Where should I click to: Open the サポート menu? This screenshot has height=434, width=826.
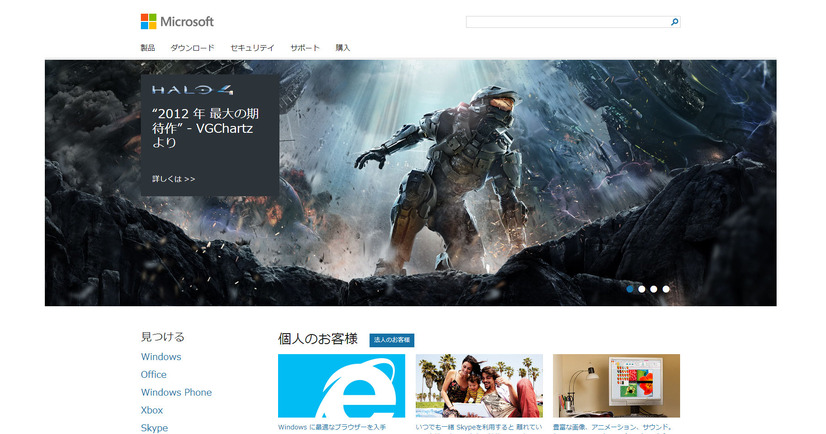tap(305, 48)
